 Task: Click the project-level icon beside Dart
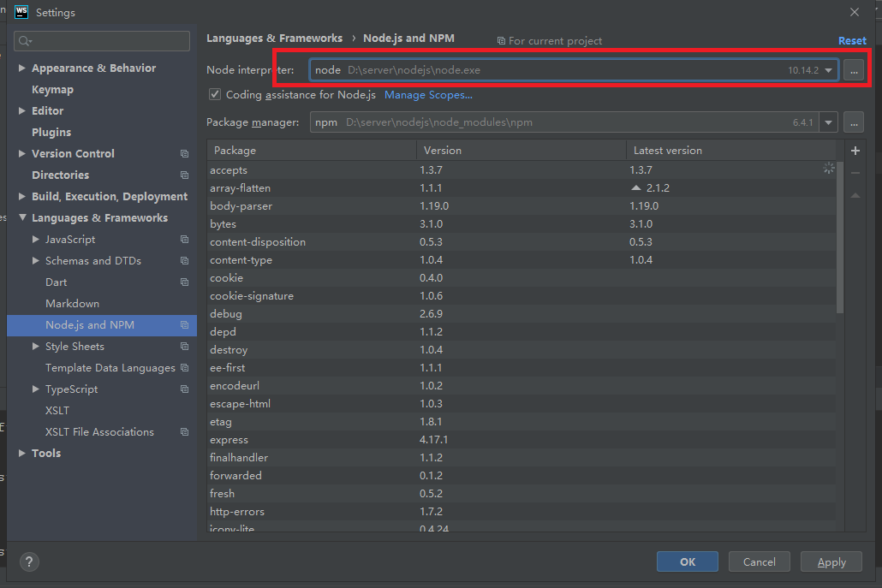(184, 282)
